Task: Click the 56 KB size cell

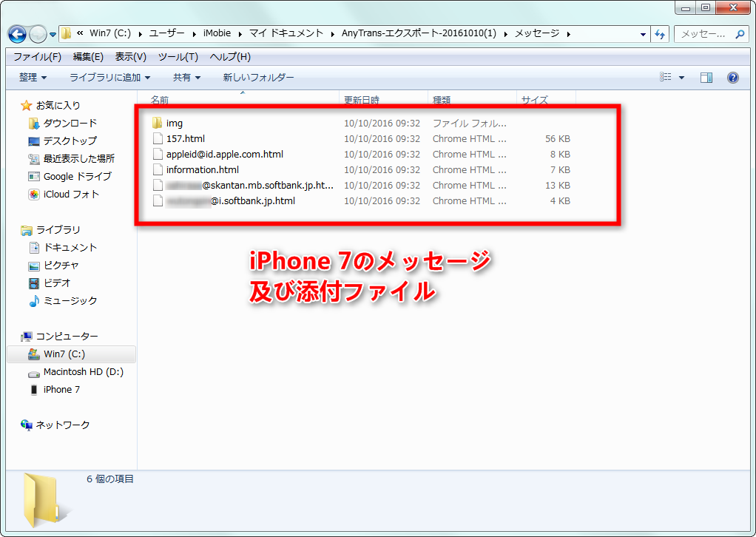Action: click(557, 139)
